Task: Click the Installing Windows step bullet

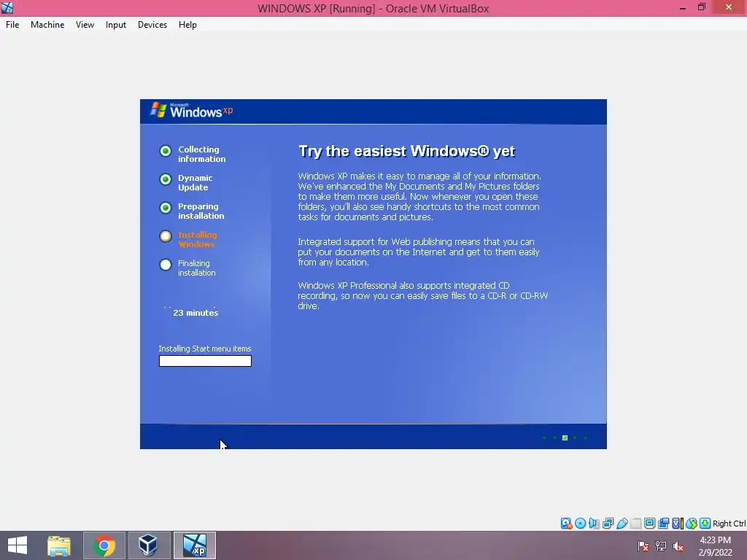Action: pyautogui.click(x=166, y=236)
